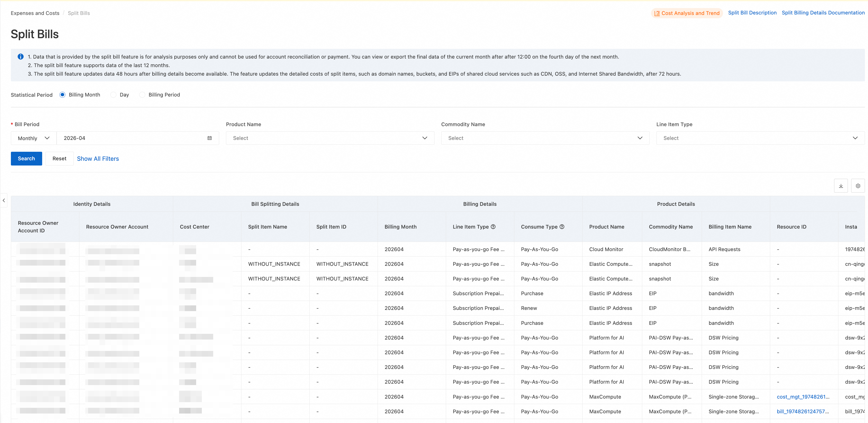
Task: Collapse the left sidebar arrow
Action: coord(4,200)
